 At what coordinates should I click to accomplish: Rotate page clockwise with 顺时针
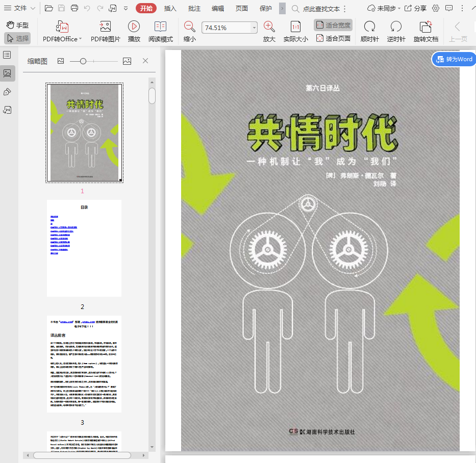pyautogui.click(x=369, y=27)
